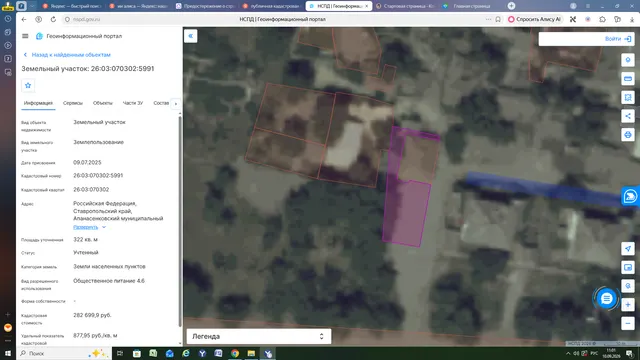Switch to the Объекты tab
640x360 pixels.
pyautogui.click(x=102, y=103)
